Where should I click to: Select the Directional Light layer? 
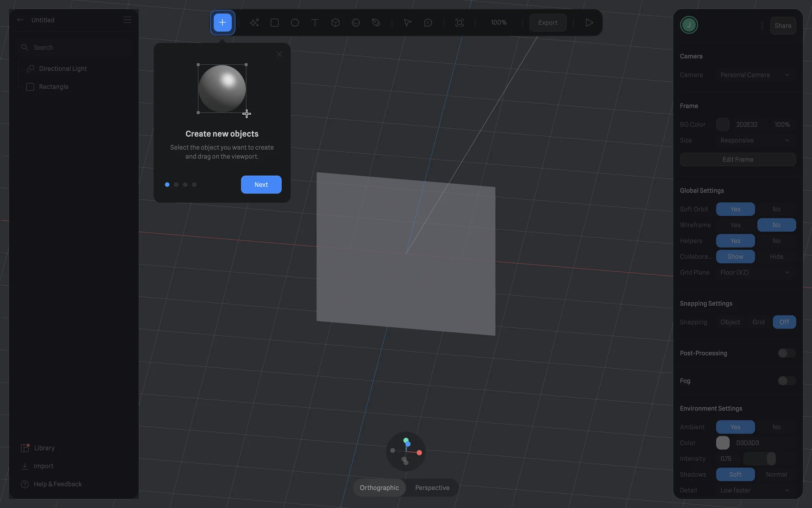(x=63, y=69)
